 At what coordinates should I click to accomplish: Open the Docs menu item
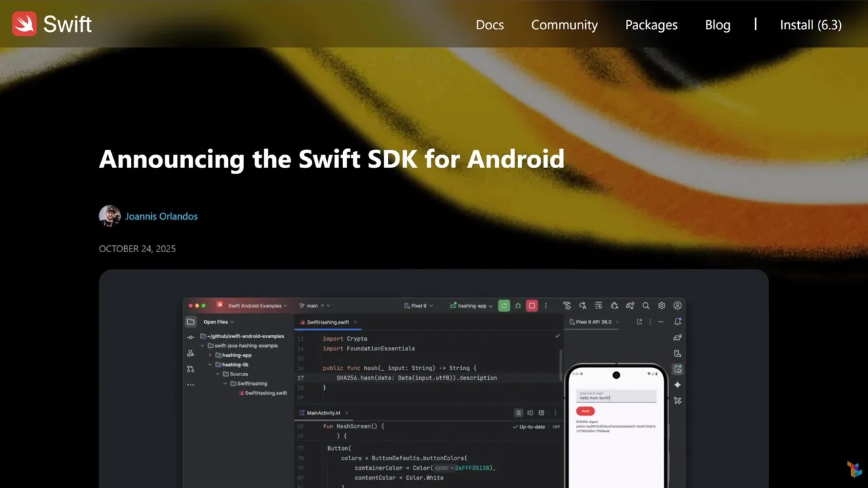pyautogui.click(x=490, y=25)
